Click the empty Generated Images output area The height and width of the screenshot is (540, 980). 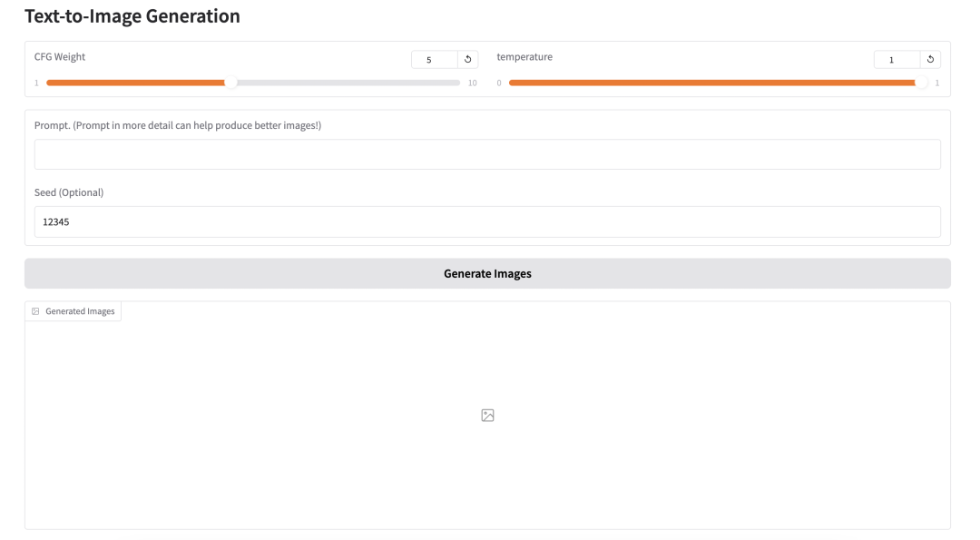point(487,425)
